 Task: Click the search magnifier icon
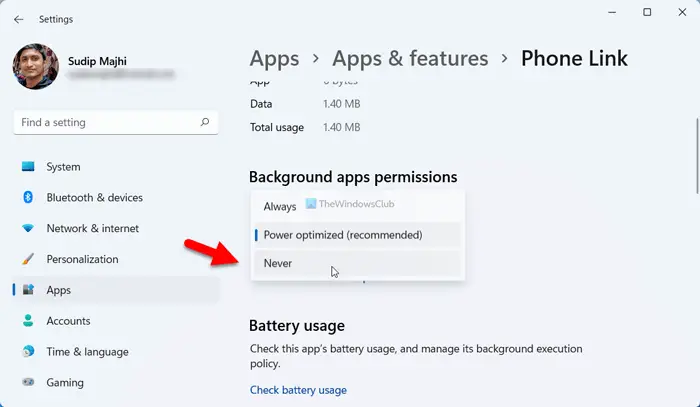pos(205,122)
